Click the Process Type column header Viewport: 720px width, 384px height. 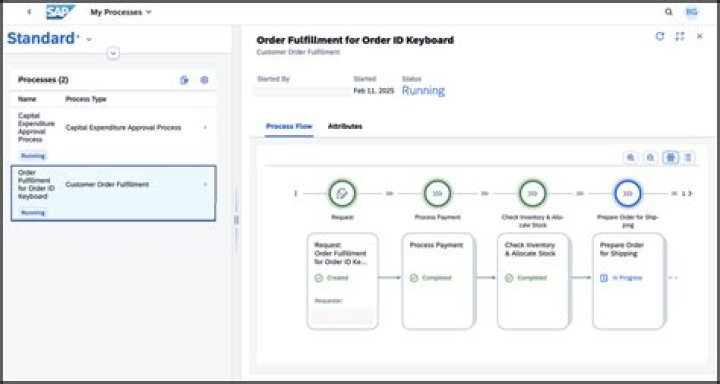click(x=86, y=99)
